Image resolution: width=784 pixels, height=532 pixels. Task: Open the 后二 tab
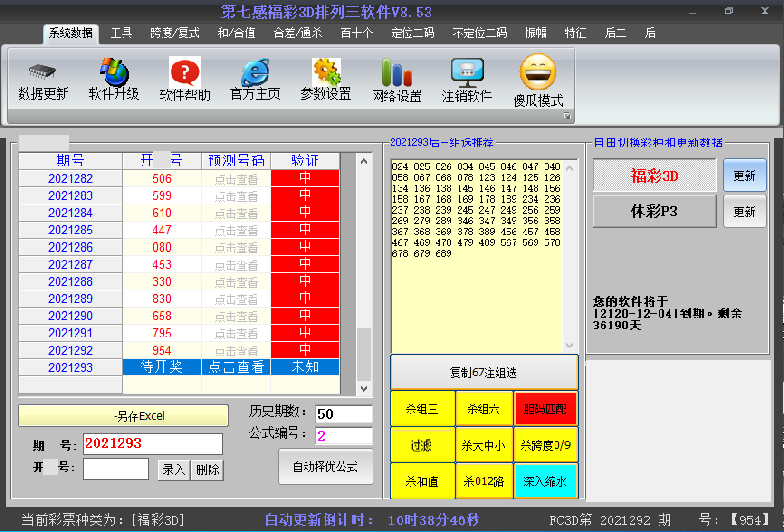(x=615, y=33)
